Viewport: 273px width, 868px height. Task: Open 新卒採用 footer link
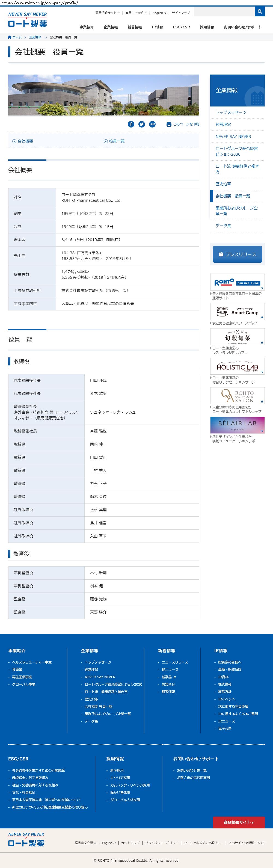point(117,770)
